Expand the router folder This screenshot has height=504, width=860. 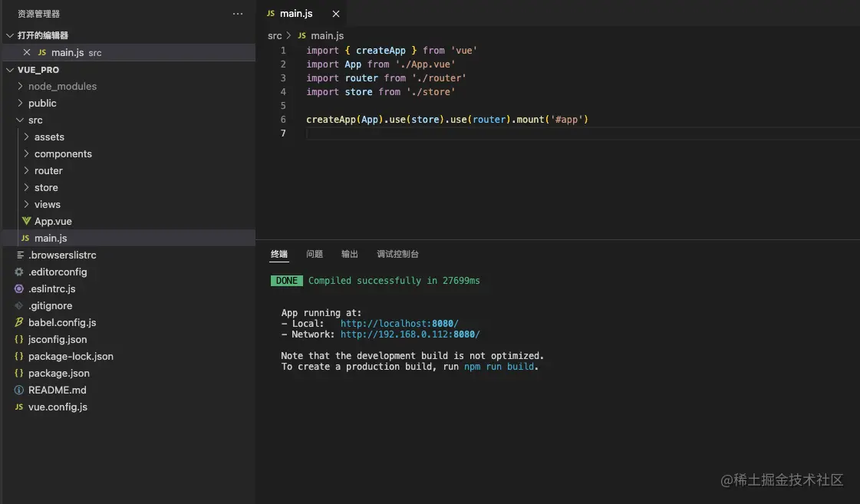[x=26, y=170]
